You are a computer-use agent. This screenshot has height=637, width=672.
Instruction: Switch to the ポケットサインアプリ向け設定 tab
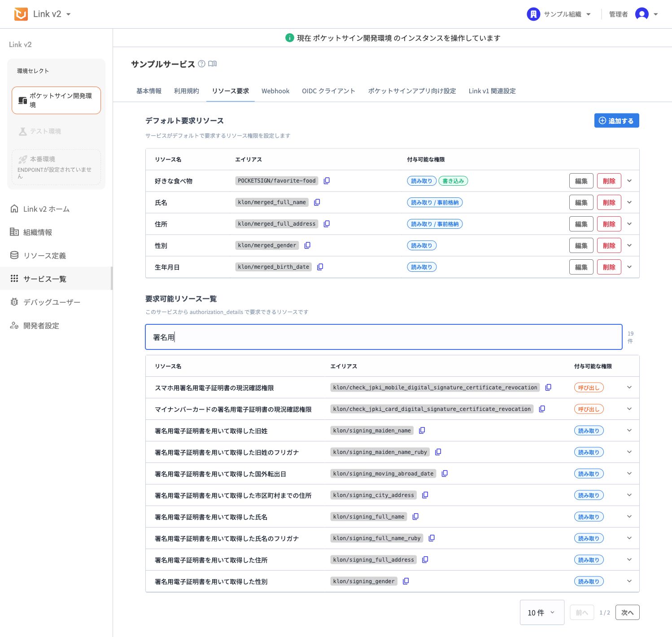(x=412, y=91)
